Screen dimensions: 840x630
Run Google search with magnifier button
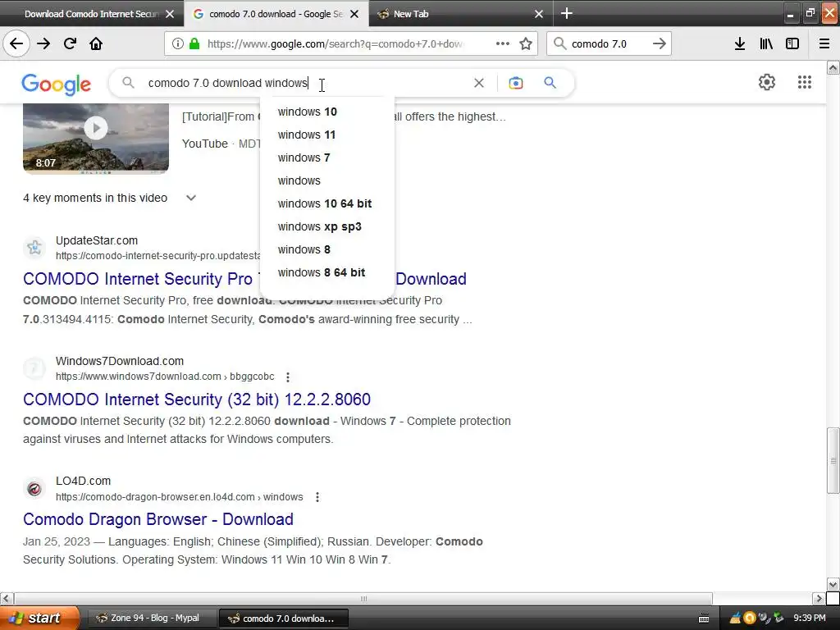point(550,83)
